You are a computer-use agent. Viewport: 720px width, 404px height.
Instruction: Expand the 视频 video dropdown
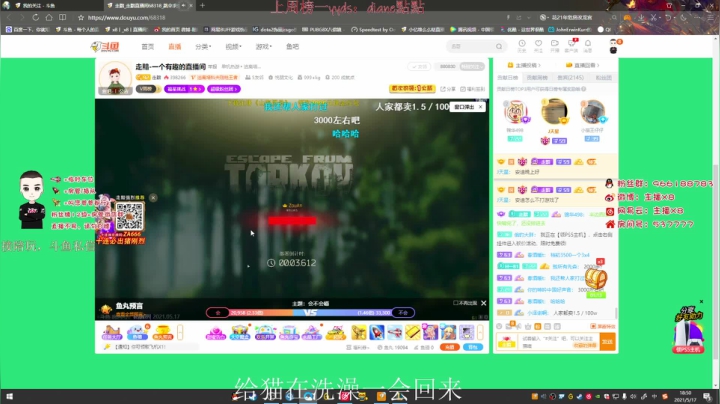point(233,46)
